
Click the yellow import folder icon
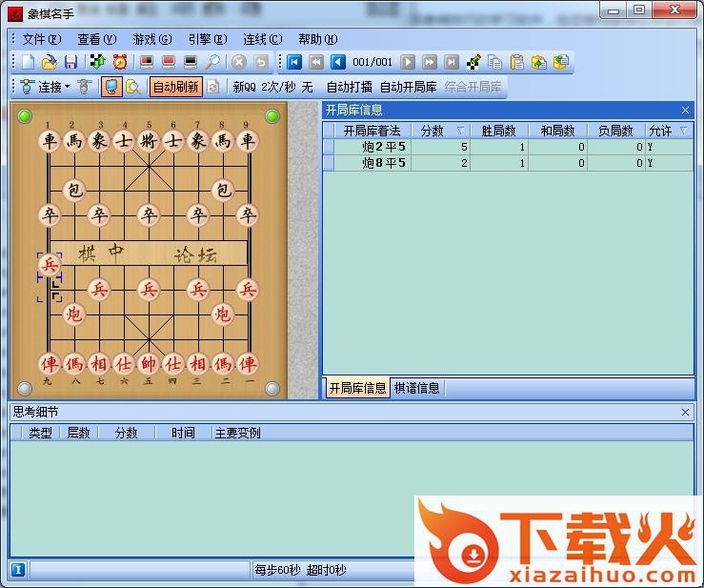[x=539, y=62]
